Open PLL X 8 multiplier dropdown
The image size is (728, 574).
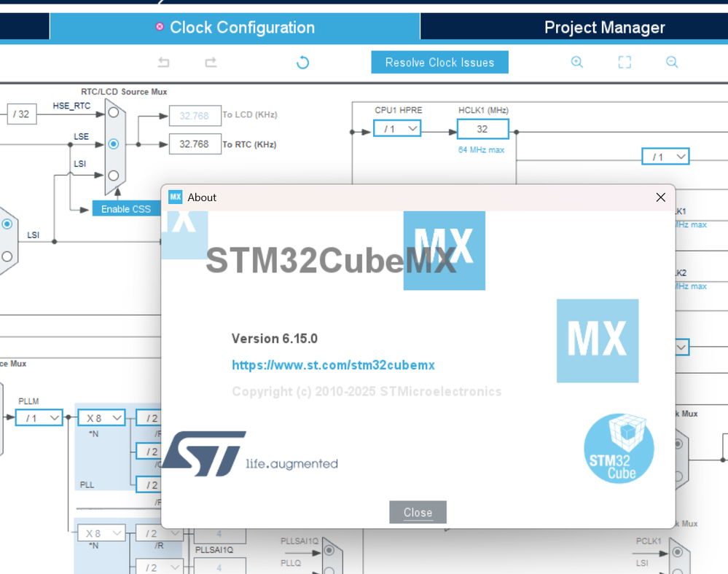[x=101, y=418]
